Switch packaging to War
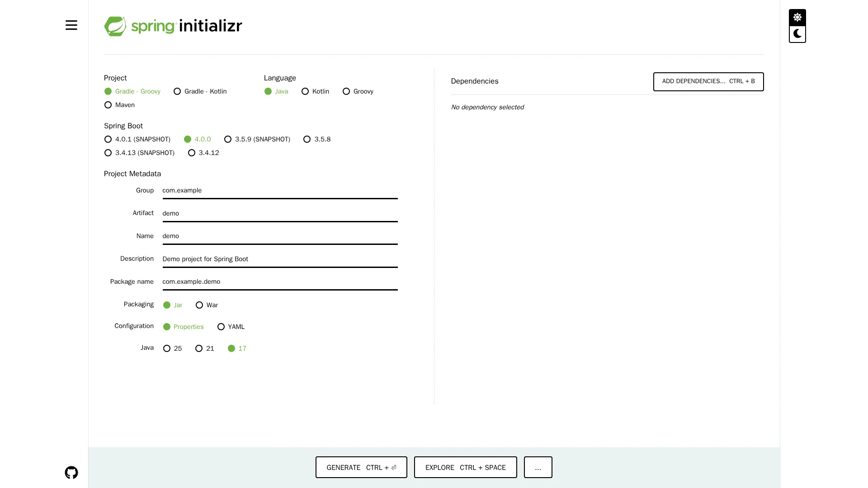 199,305
